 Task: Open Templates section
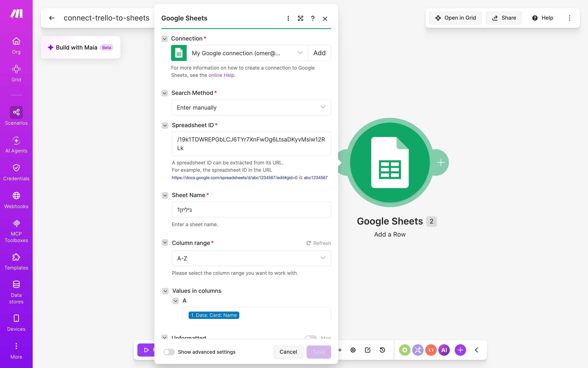click(16, 262)
